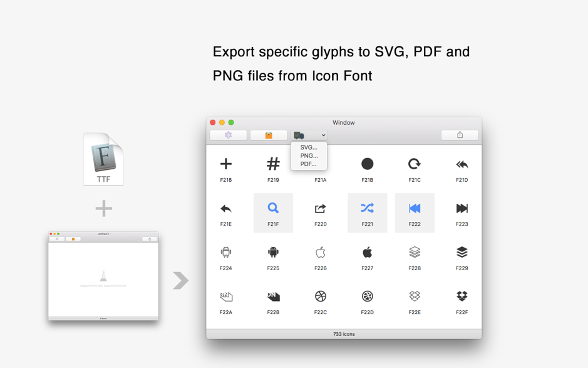
Task: Click the 733 icons status bar
Action: click(344, 334)
